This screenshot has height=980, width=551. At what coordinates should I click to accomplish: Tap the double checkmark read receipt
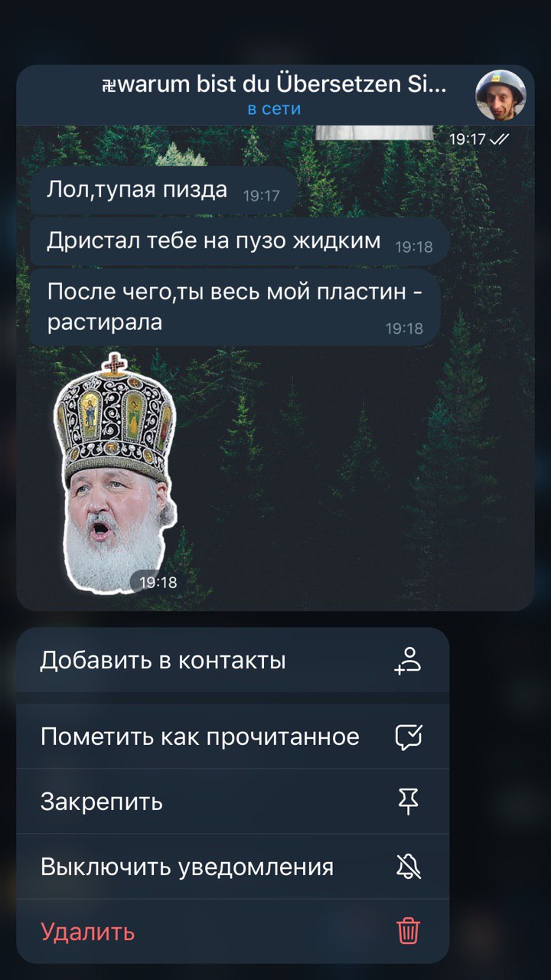point(500,139)
